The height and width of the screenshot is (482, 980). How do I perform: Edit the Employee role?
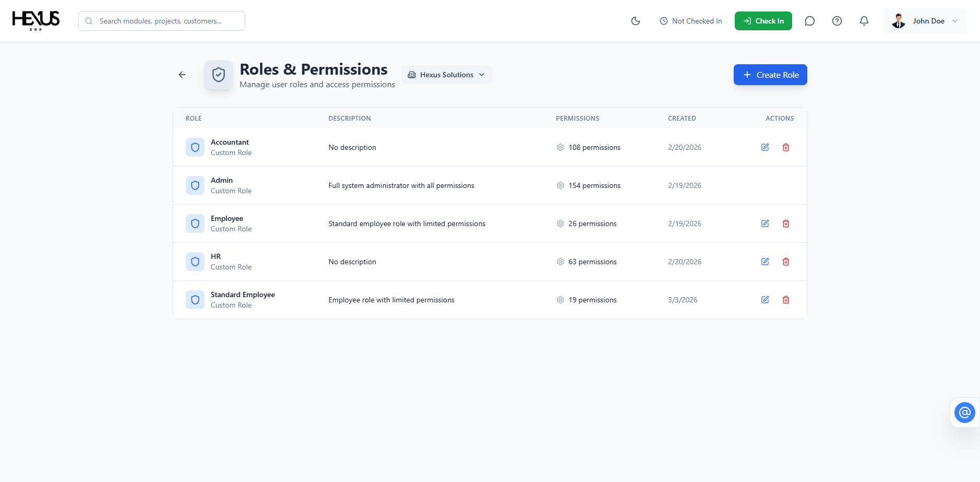[765, 224]
